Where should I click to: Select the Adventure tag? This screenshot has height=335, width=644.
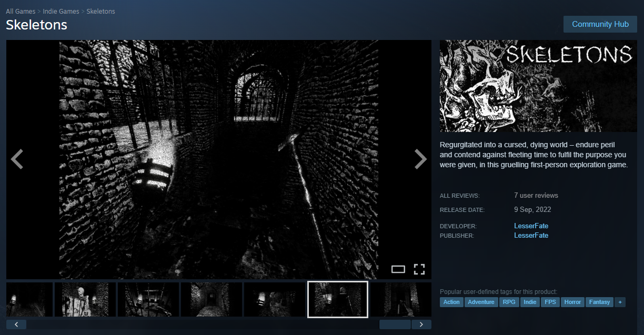tap(481, 302)
